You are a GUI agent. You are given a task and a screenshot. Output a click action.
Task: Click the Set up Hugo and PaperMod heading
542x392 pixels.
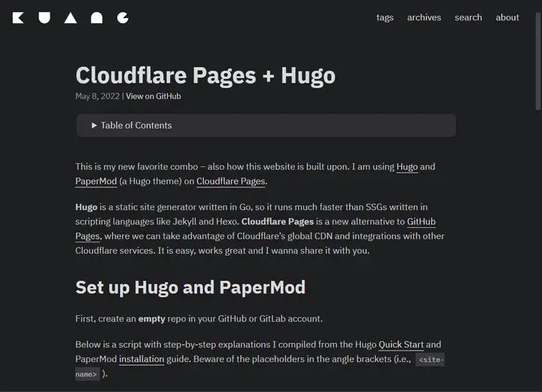[190, 287]
